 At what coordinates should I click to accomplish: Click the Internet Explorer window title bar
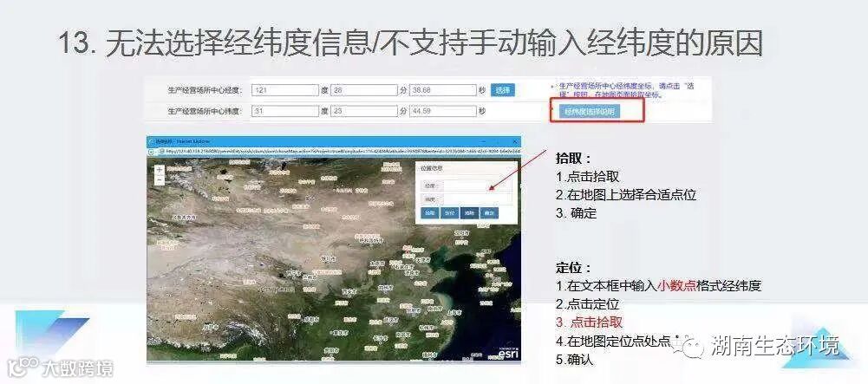[x=332, y=141]
